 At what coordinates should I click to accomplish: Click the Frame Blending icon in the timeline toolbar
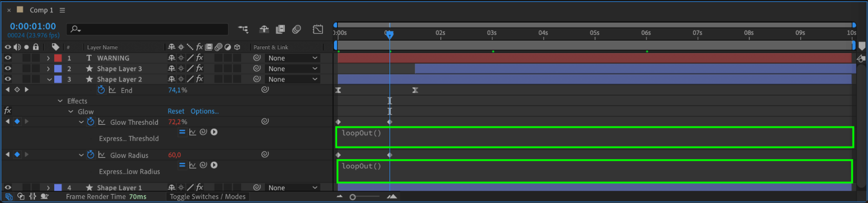coord(281,29)
